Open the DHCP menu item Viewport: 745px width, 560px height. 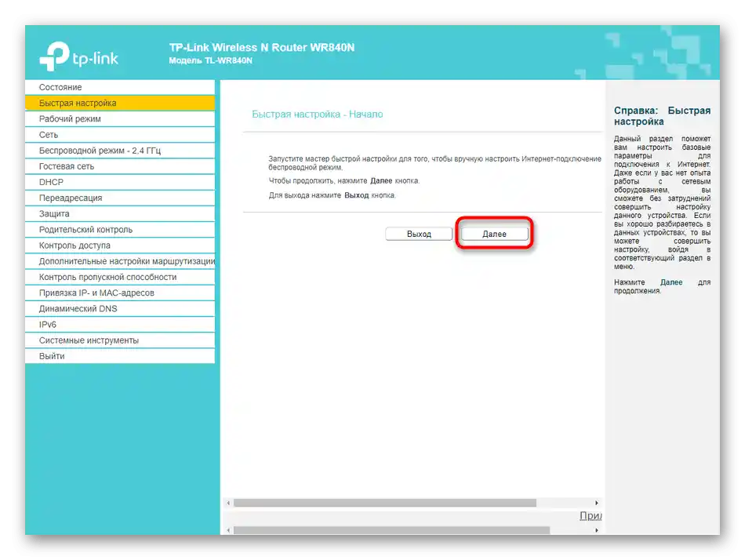[x=120, y=182]
